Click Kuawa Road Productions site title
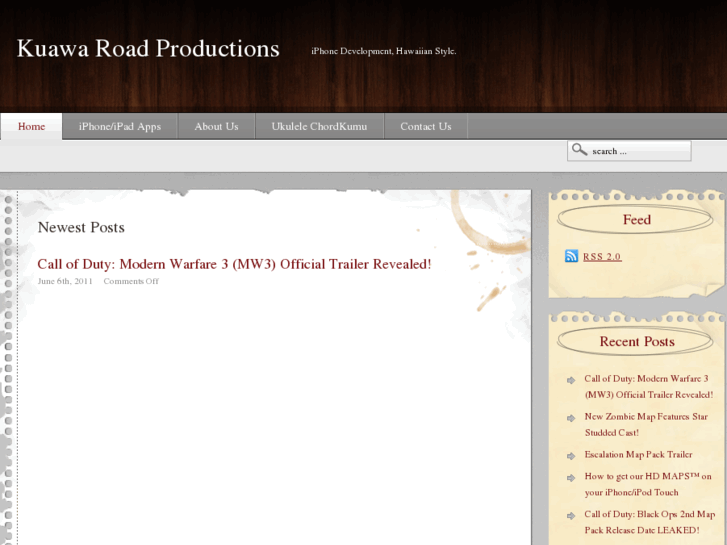Image resolution: width=727 pixels, height=545 pixels. (148, 48)
